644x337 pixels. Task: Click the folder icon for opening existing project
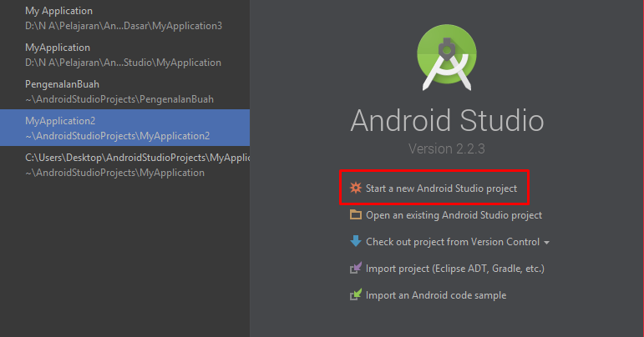pyautogui.click(x=355, y=215)
